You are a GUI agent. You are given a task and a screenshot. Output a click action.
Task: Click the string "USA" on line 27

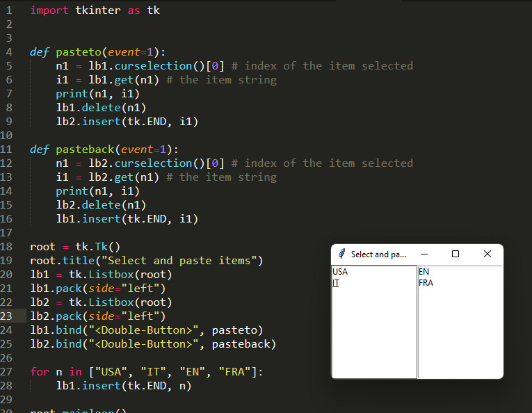pos(111,372)
